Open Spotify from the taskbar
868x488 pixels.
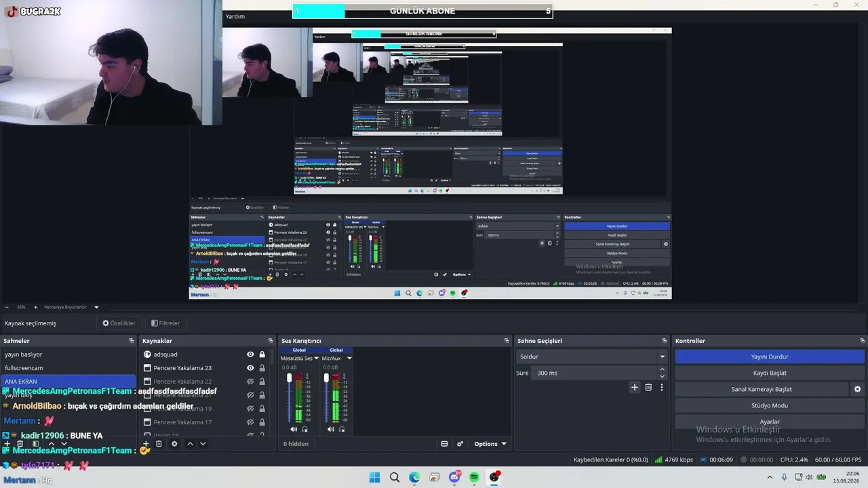click(x=474, y=478)
